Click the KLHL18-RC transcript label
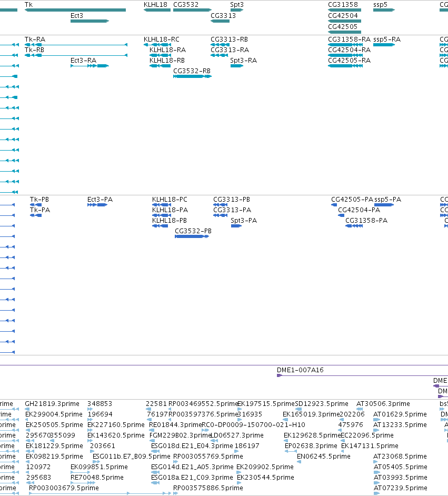This screenshot has height=496, width=448. (x=161, y=39)
